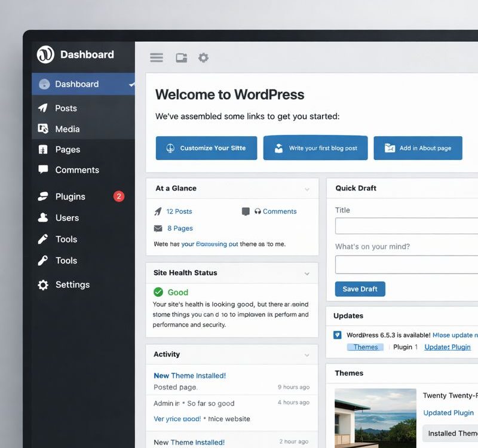
Task: Click the Quick Draft Title input field
Action: tap(406, 226)
